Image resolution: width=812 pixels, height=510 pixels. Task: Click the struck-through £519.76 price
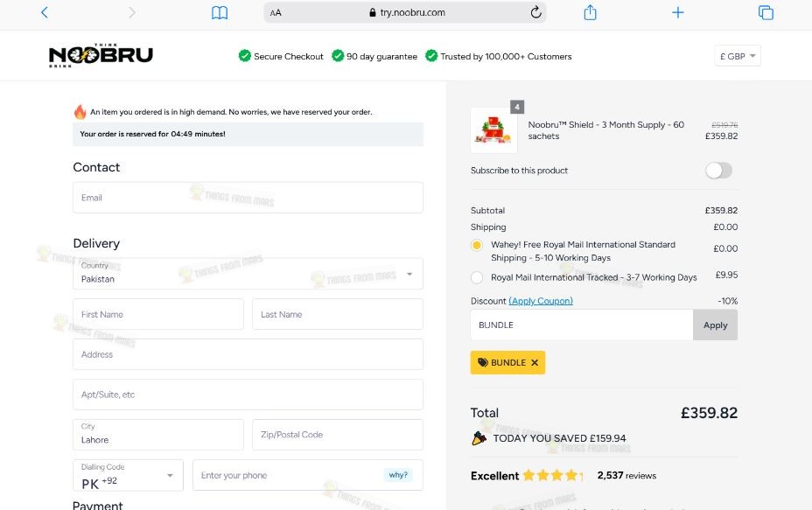tap(724, 125)
